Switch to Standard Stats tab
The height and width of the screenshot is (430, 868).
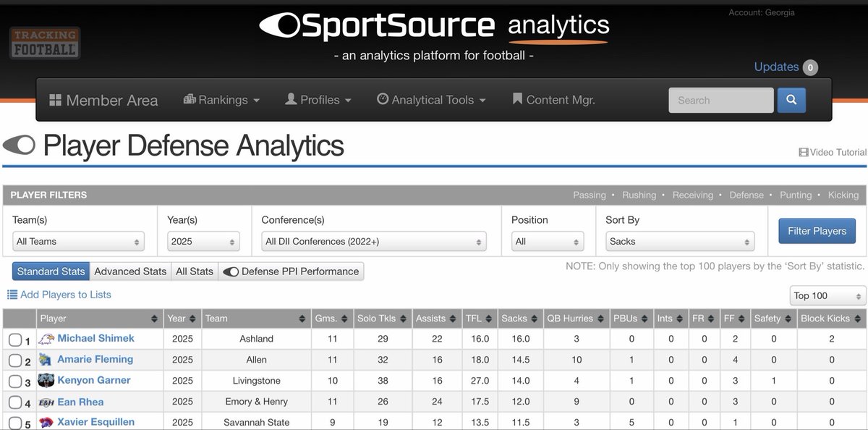tap(51, 271)
